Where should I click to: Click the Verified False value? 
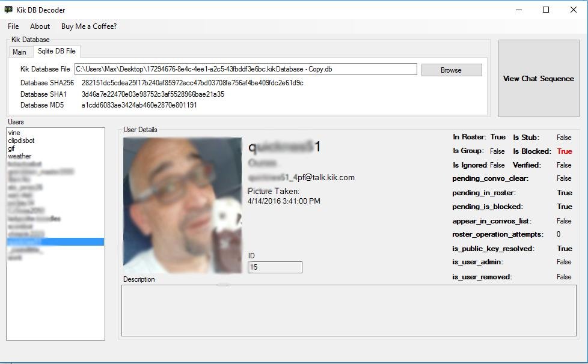click(x=564, y=165)
